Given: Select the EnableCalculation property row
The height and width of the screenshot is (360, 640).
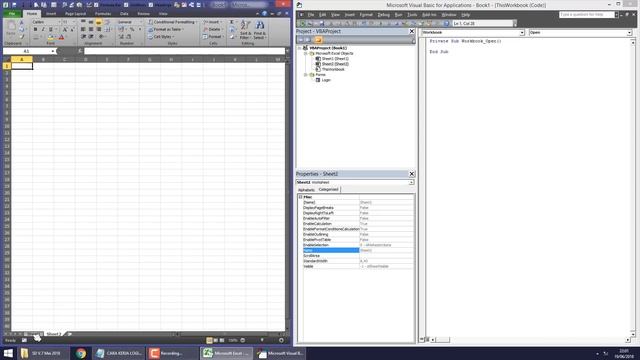Looking at the screenshot, I should click(x=358, y=224).
